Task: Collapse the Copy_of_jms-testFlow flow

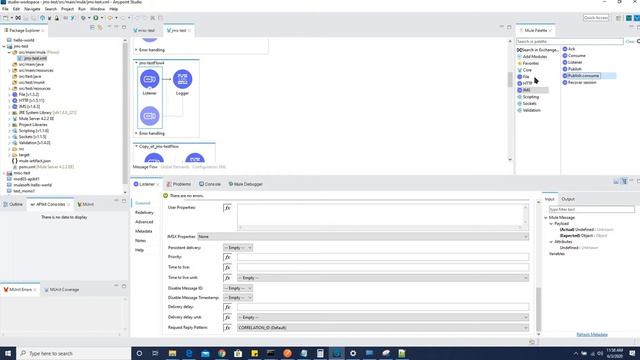Action: pos(136,146)
